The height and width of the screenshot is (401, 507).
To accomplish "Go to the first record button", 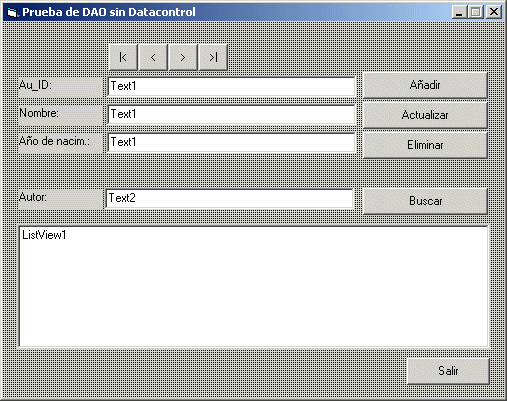I will coord(123,57).
